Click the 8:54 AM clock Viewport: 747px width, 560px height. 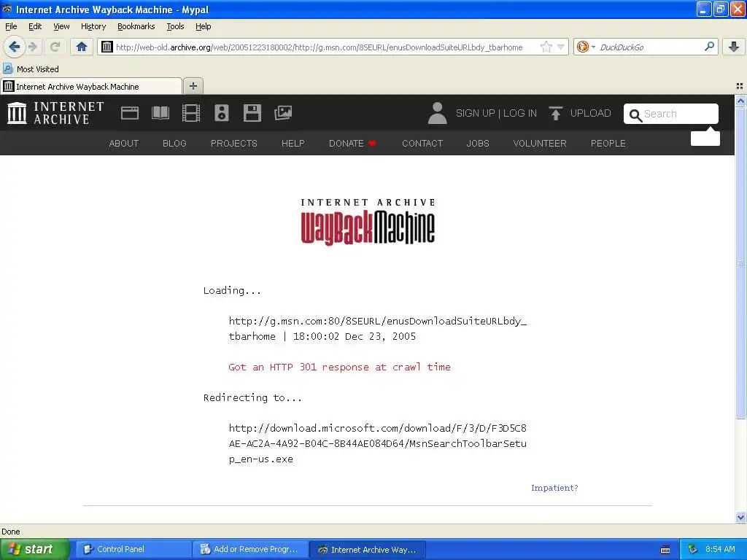(x=720, y=549)
